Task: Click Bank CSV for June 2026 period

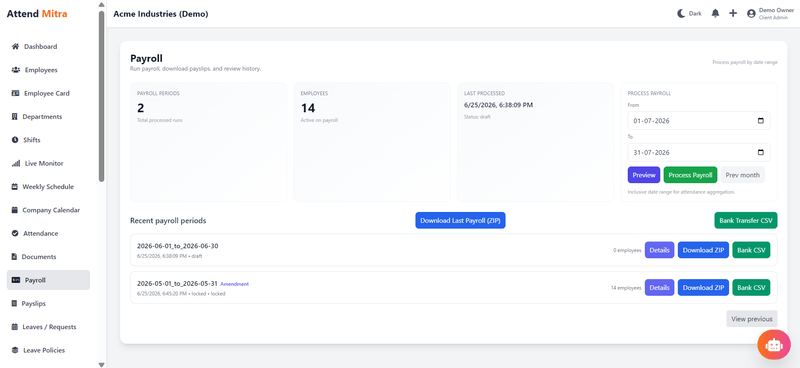Action: 751,250
